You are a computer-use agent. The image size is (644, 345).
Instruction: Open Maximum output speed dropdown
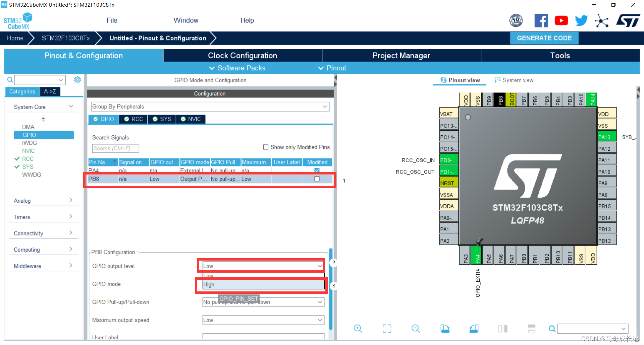point(263,320)
